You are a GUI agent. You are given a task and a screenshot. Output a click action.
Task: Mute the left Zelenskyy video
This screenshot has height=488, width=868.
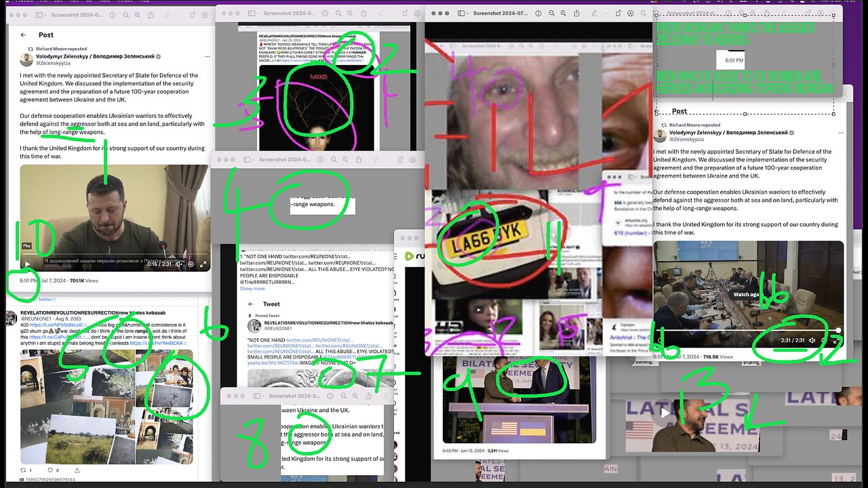[179, 264]
